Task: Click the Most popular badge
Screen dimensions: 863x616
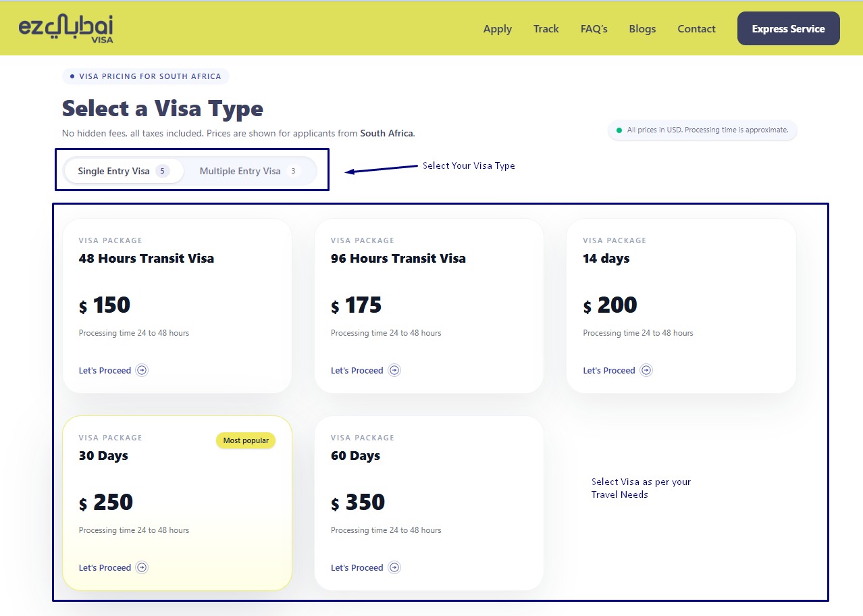Action: point(246,440)
